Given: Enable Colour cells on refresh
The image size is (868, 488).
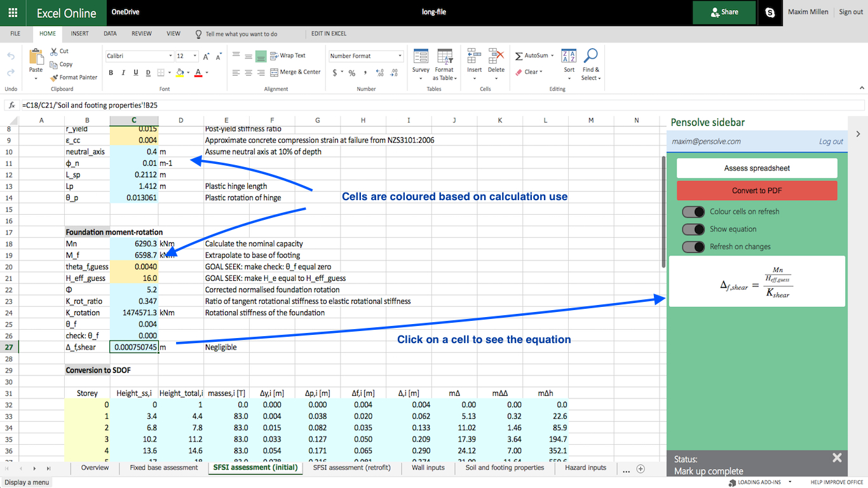Looking at the screenshot, I should point(693,211).
